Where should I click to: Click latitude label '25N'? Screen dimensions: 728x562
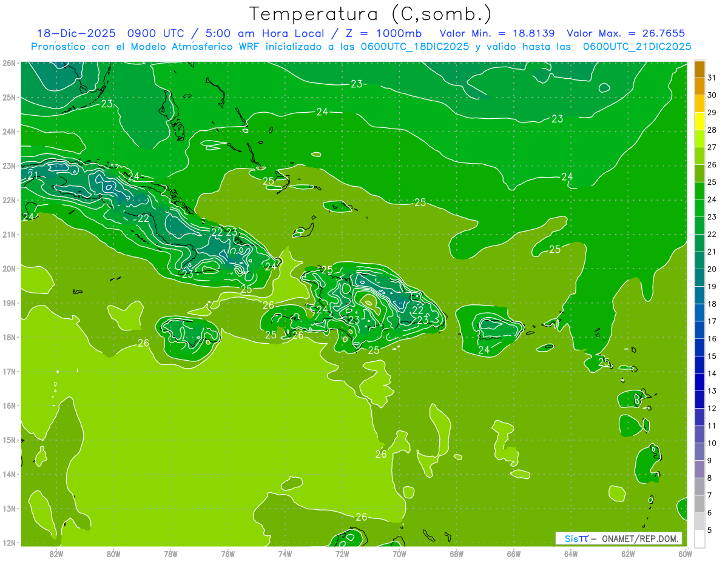click(8, 97)
